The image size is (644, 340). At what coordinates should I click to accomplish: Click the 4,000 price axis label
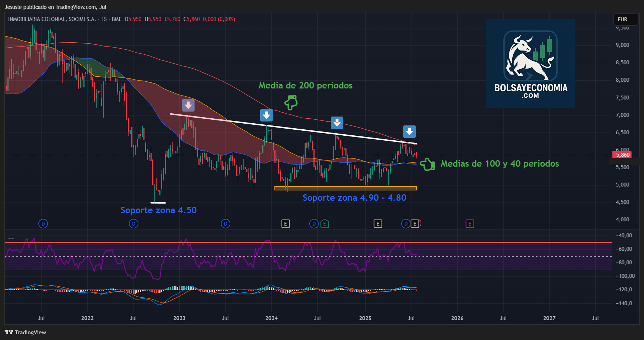622,220
